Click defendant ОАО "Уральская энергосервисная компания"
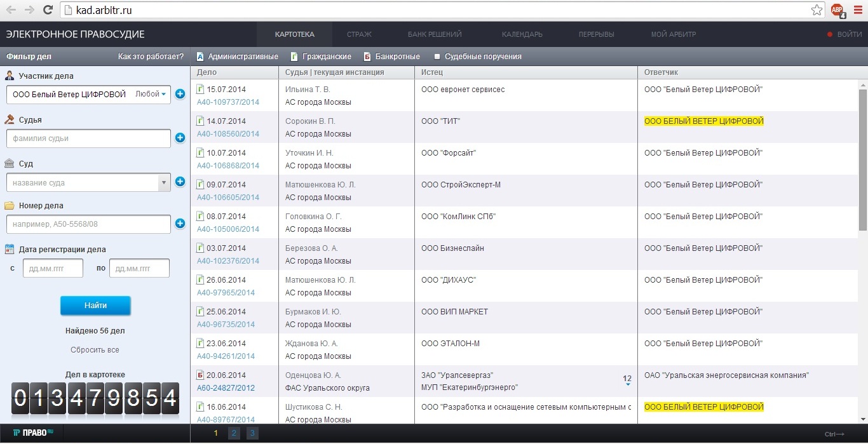The width and height of the screenshot is (868, 444). [726, 375]
